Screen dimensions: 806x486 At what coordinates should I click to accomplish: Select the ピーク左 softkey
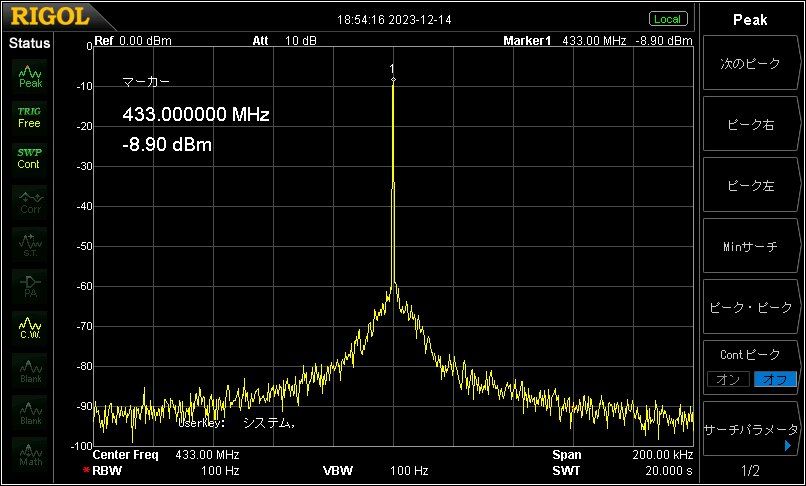point(751,185)
